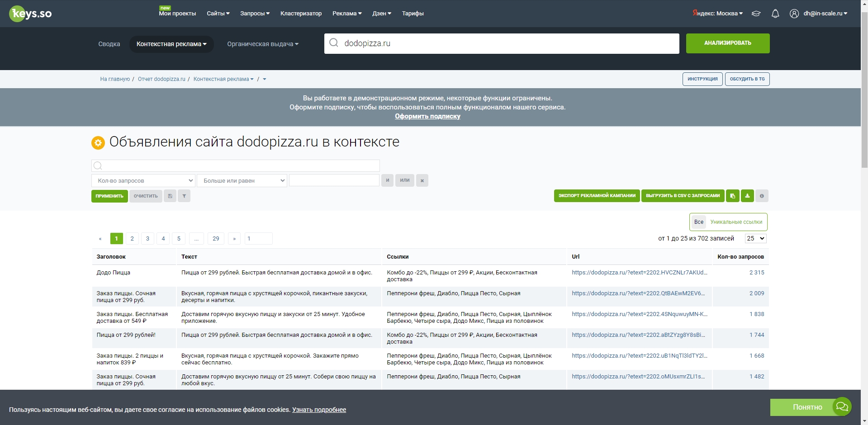Sort by the Кол-во запросов column header
Image resolution: width=868 pixels, height=425 pixels.
(740, 257)
